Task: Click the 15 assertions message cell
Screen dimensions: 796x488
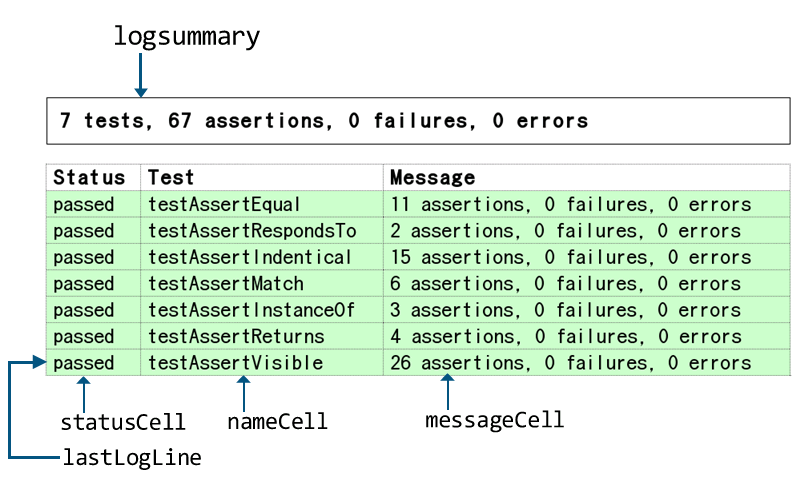Action: [587, 257]
